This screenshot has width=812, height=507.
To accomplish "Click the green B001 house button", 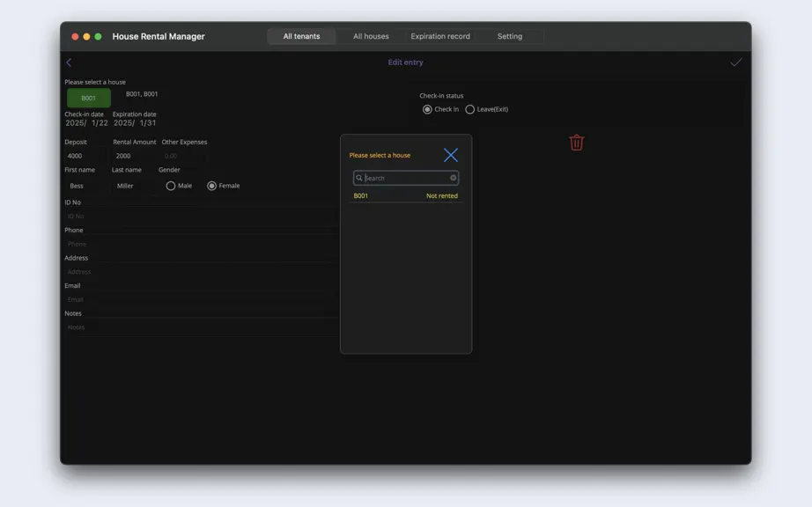I will [89, 98].
